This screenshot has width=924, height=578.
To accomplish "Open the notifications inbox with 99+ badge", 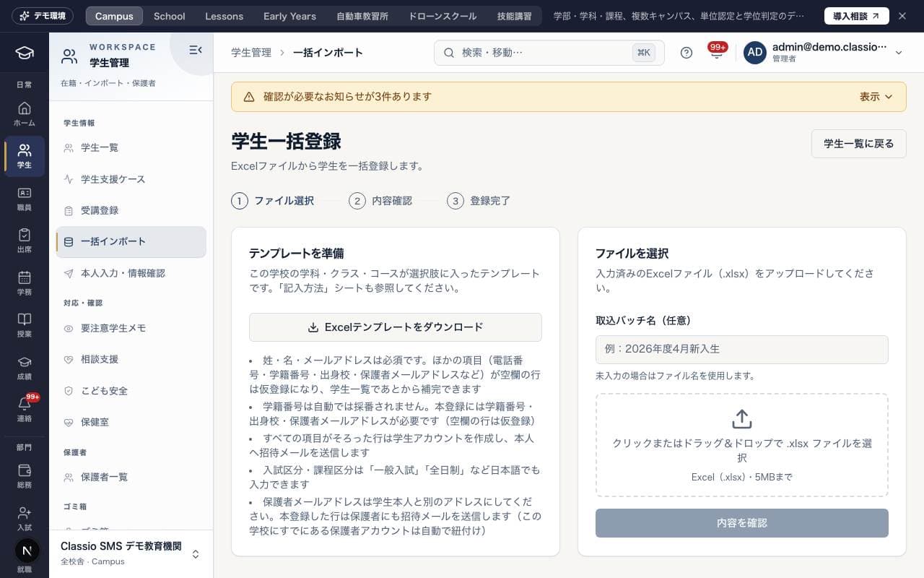I will coord(717,53).
